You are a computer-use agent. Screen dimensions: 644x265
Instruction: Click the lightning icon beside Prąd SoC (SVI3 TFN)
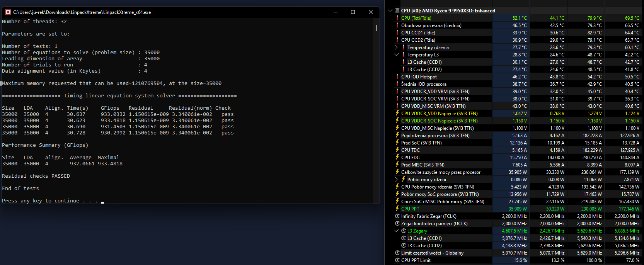click(397, 143)
